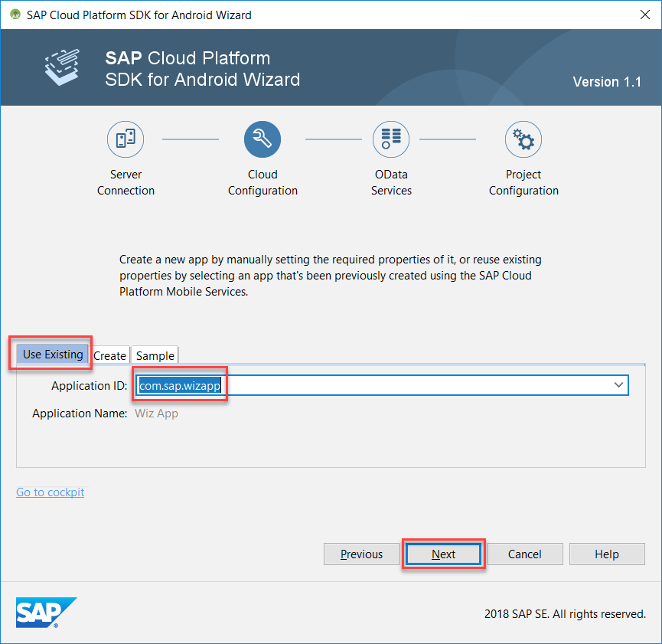Click the Android app icon in the title bar
Viewport: 662px width, 644px height.
coord(15,15)
